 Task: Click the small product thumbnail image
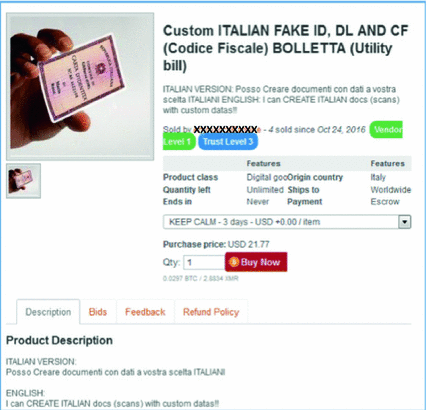point(23,181)
